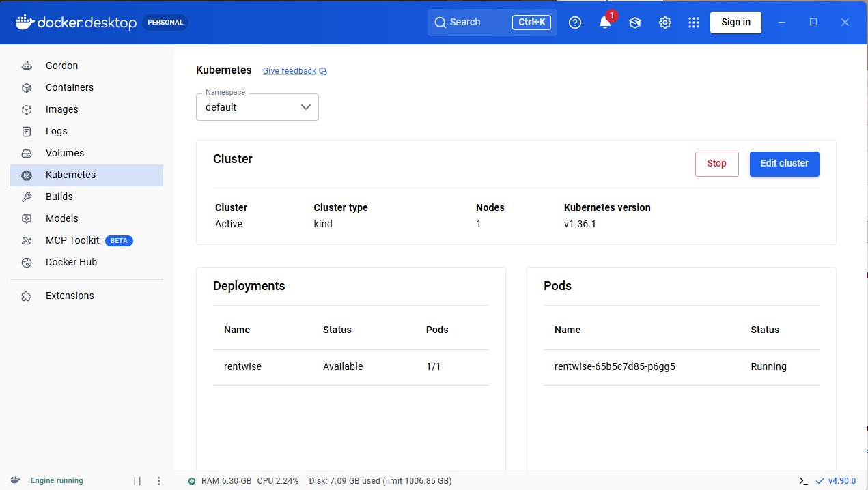Open the help question mark icon
This screenshot has width=868, height=490.
[x=575, y=23]
